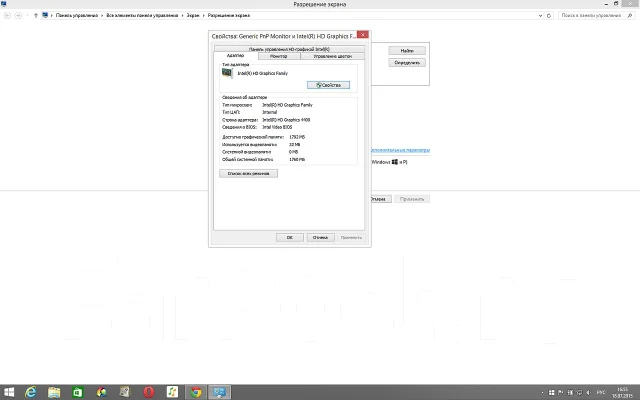640x400 pixels.
Task: Click the search magnifier in control panel
Action: click(630, 16)
